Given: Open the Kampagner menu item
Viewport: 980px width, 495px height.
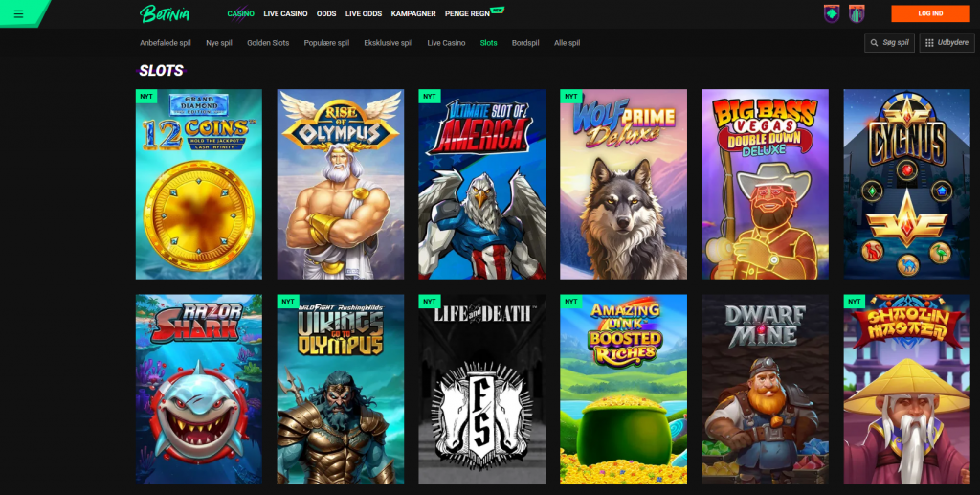Looking at the screenshot, I should [413, 14].
